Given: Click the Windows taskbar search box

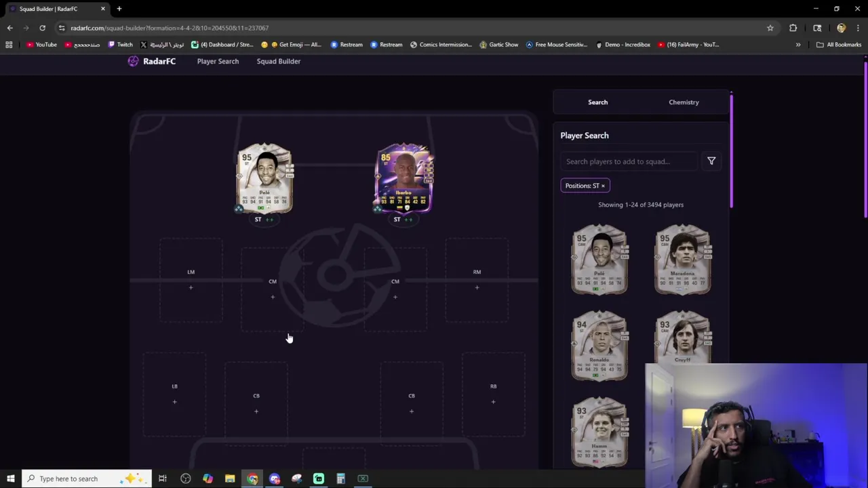Looking at the screenshot, I should coord(87,479).
